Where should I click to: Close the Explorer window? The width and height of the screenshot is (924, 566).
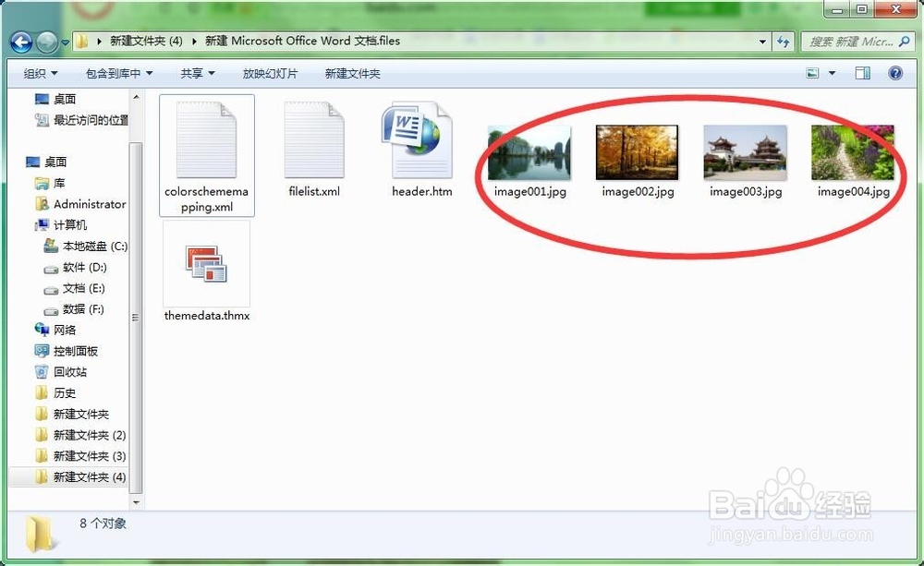895,9
